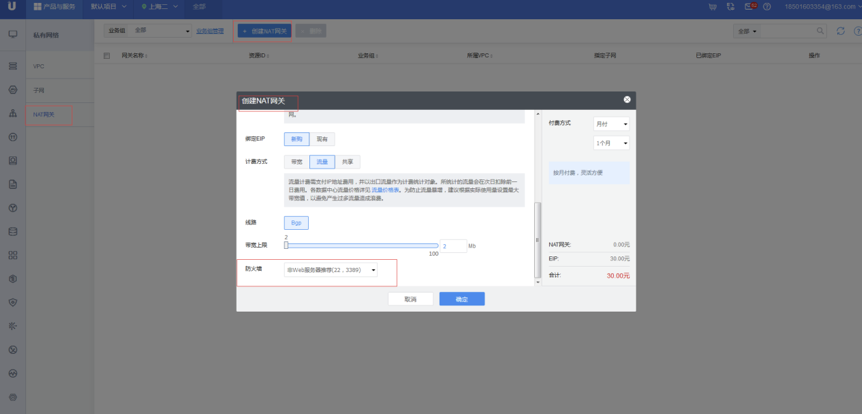Expand the 月付 payment method dropdown
Viewport: 862px width, 414px height.
(x=611, y=124)
